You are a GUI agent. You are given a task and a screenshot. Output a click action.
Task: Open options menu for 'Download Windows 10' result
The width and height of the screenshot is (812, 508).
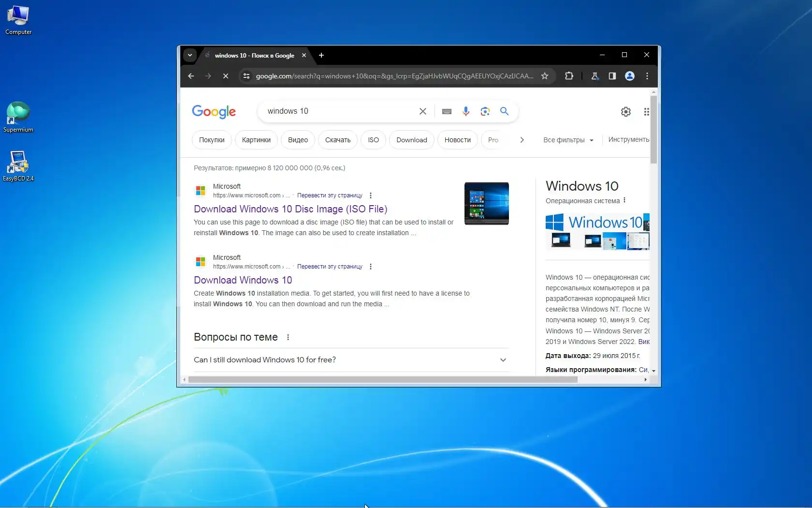371,267
